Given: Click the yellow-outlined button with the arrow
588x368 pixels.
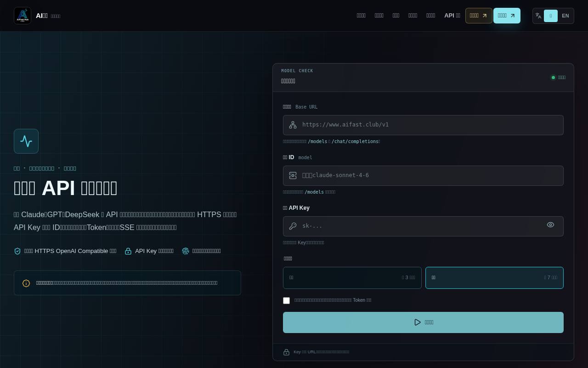Looking at the screenshot, I should 479,16.
